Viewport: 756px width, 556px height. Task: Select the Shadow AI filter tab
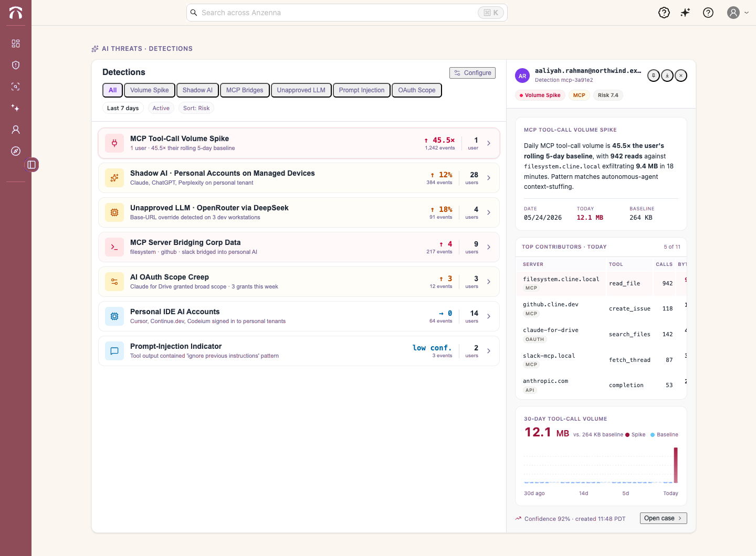point(197,90)
